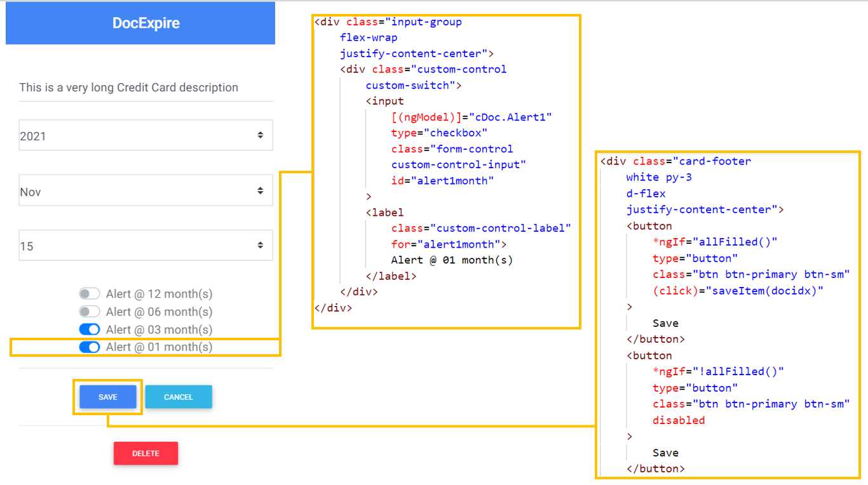Viewport: 868px width, 485px height.
Task: Enable the Alert @ 06 month(s) toggle
Action: 90,311
